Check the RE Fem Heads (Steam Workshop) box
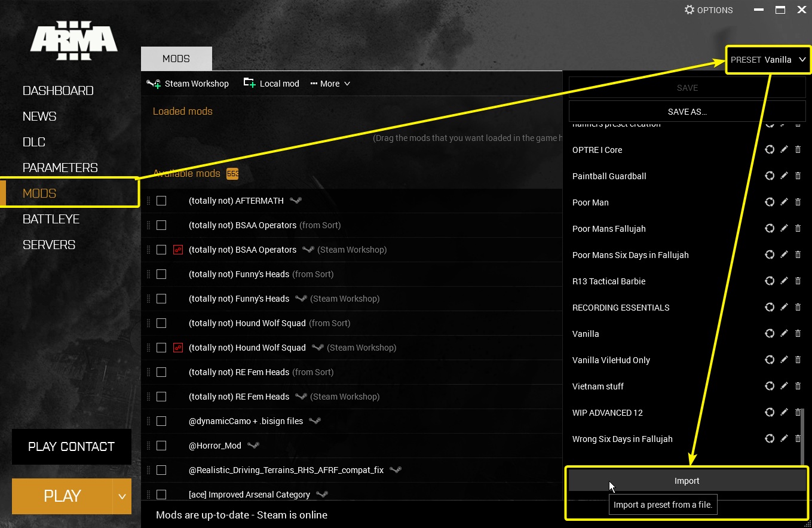This screenshot has width=812, height=528. click(x=161, y=397)
